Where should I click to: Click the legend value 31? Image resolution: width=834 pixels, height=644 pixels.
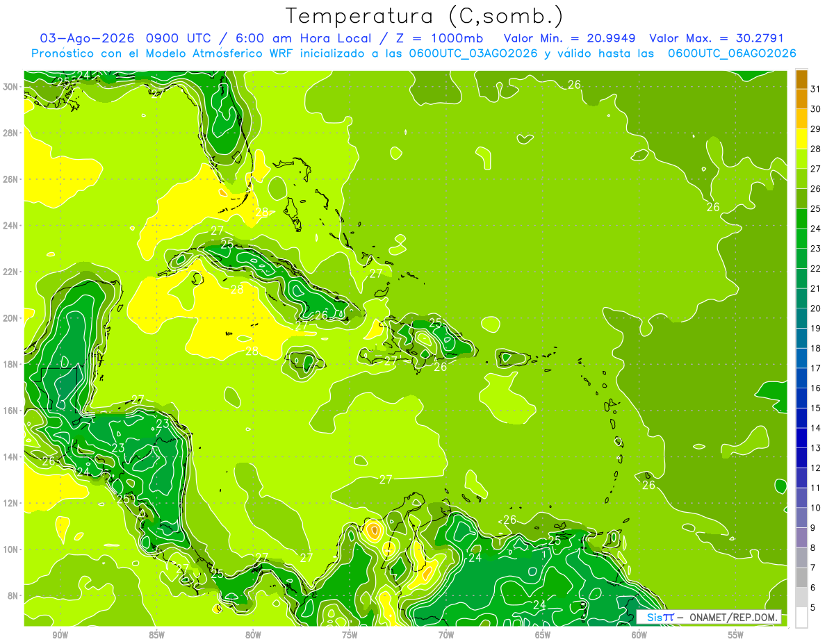pos(816,89)
